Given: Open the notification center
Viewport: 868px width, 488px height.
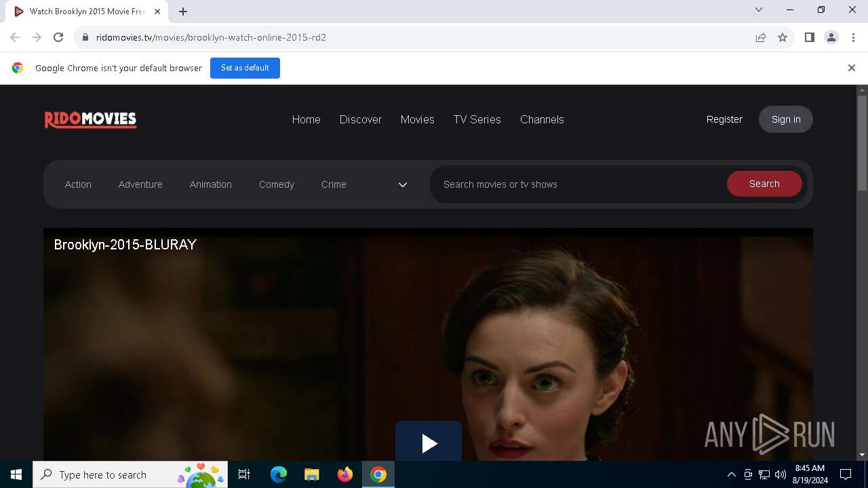Looking at the screenshot, I should [846, 474].
